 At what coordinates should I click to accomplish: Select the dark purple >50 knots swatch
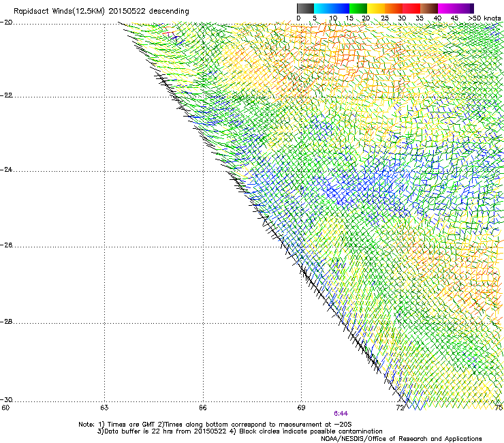point(471,8)
